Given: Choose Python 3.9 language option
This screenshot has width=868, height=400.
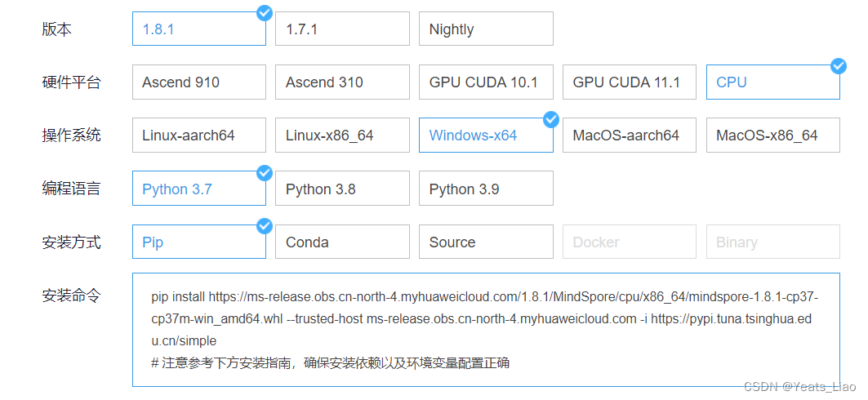Looking at the screenshot, I should 486,189.
